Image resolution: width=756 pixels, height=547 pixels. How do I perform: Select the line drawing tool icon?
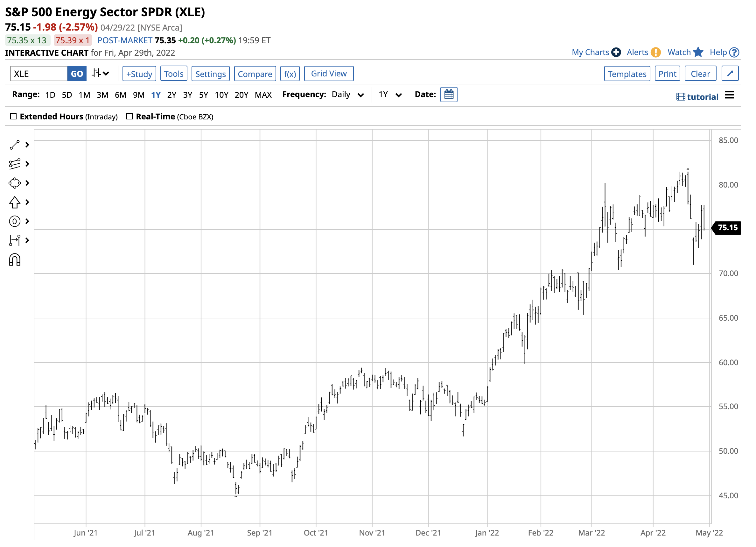pyautogui.click(x=15, y=146)
